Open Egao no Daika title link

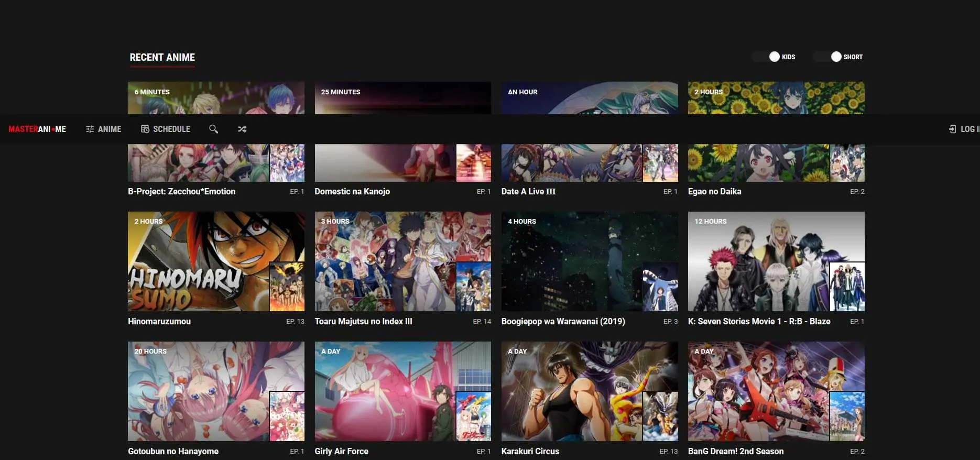tap(714, 192)
